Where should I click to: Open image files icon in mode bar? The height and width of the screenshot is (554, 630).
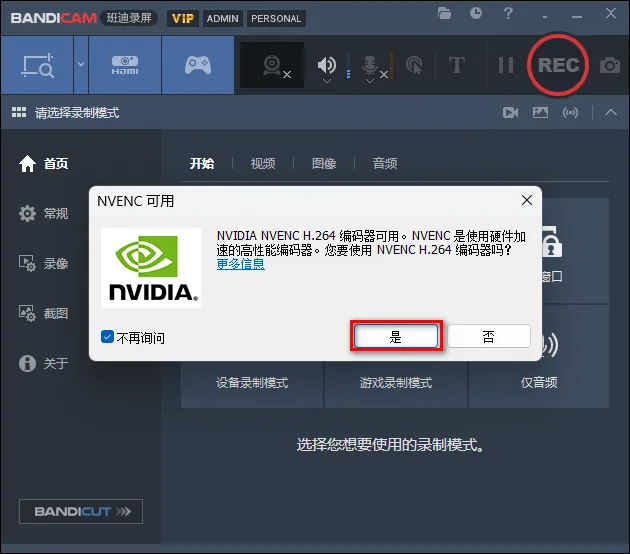[540, 112]
